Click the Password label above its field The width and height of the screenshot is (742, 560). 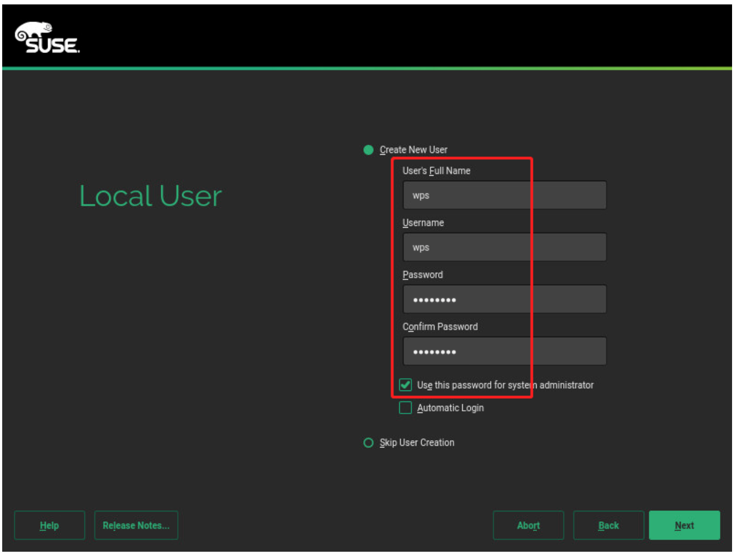422,274
